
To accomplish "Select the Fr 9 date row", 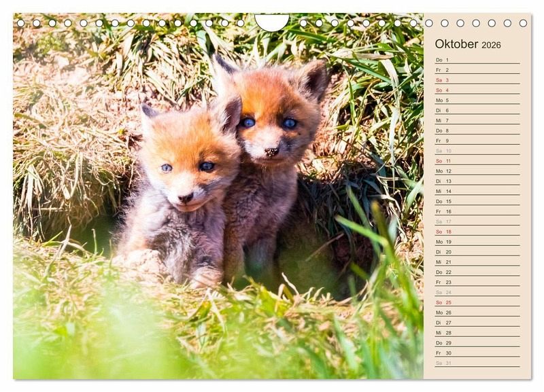I will coord(477,141).
